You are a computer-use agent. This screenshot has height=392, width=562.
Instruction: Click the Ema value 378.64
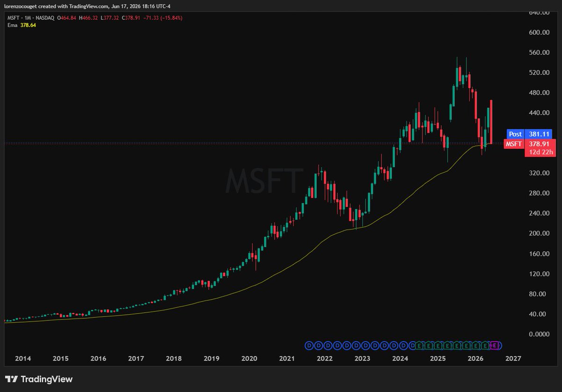point(28,25)
